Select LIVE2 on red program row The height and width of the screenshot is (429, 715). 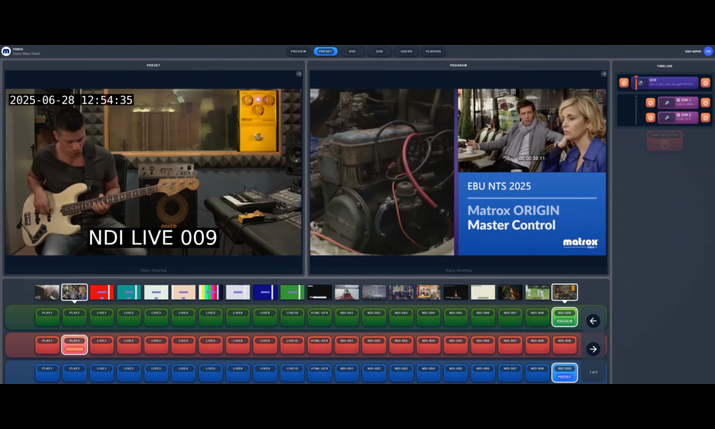click(x=129, y=346)
